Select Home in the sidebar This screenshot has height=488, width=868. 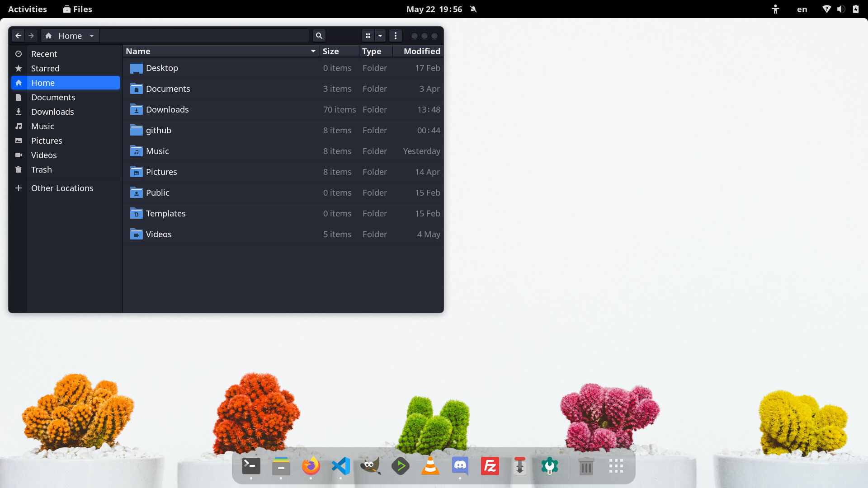pyautogui.click(x=66, y=83)
